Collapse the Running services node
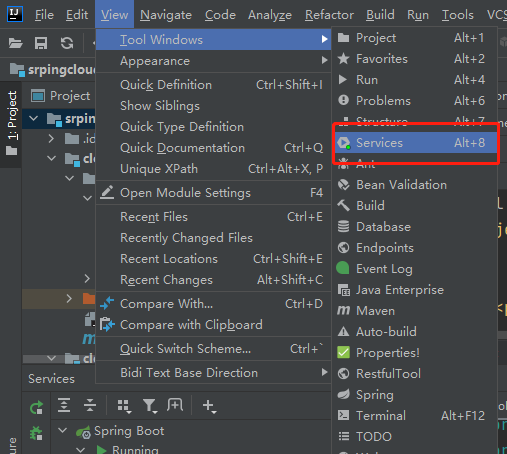The height and width of the screenshot is (454, 507). [x=80, y=450]
